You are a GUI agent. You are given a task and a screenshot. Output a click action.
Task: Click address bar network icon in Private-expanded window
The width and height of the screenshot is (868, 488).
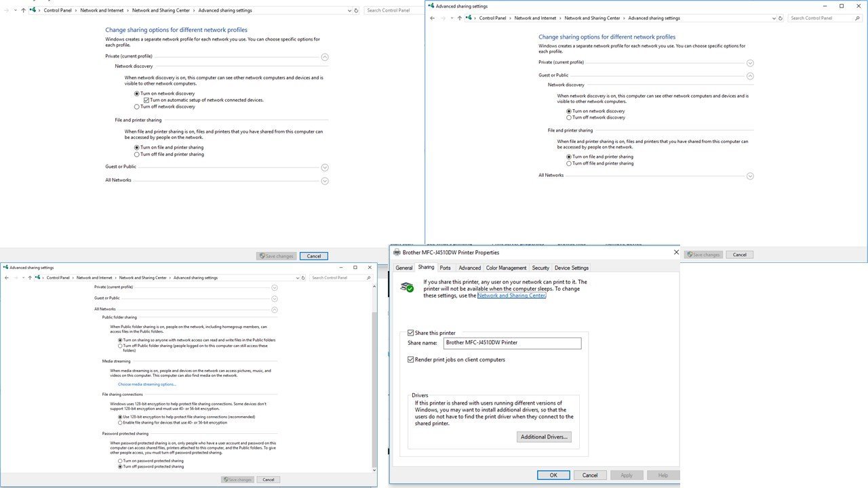33,10
